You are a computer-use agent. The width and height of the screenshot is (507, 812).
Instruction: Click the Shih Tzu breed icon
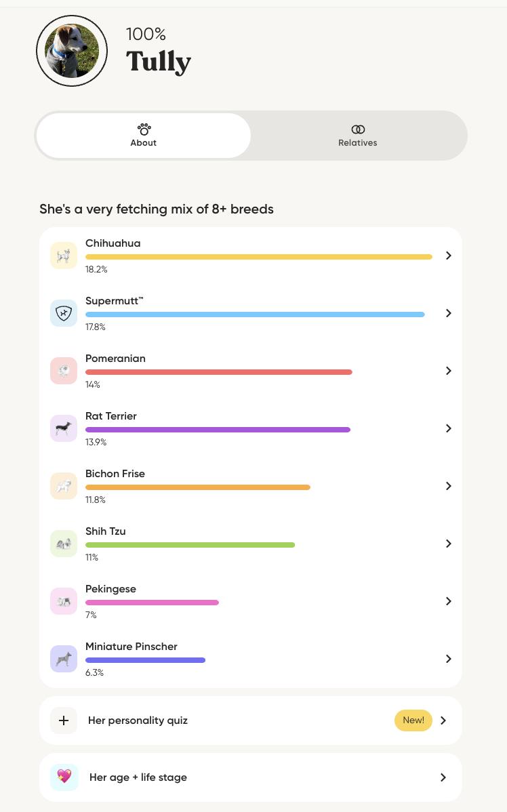click(x=64, y=544)
